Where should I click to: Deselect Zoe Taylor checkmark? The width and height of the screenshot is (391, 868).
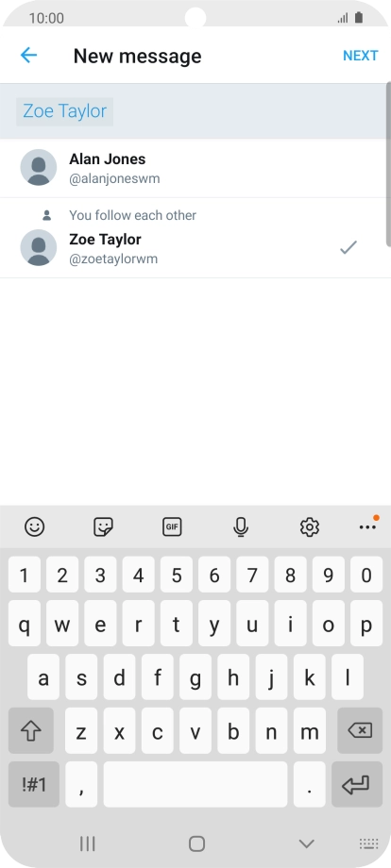[x=348, y=247]
